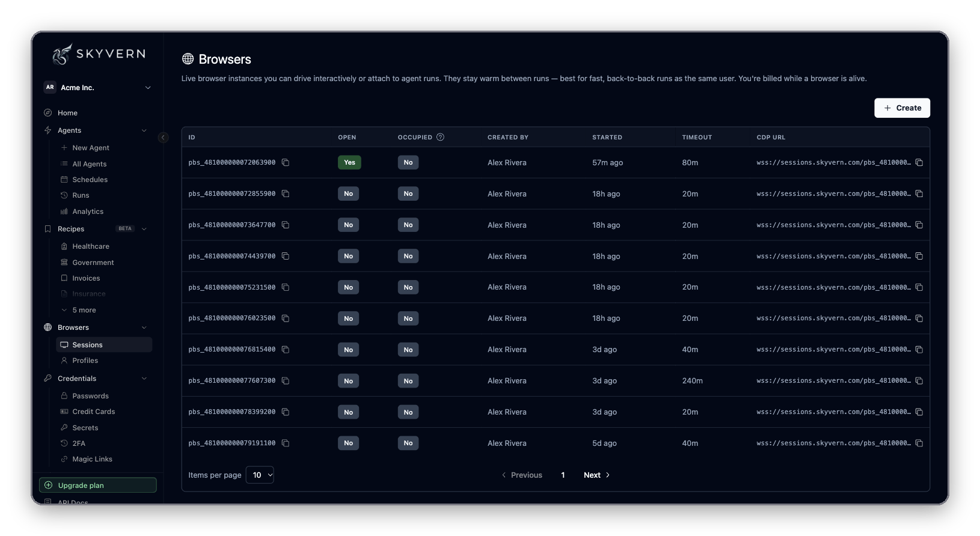Copy ID pbs_481000000073647700
The image size is (980, 536).
[x=286, y=225]
